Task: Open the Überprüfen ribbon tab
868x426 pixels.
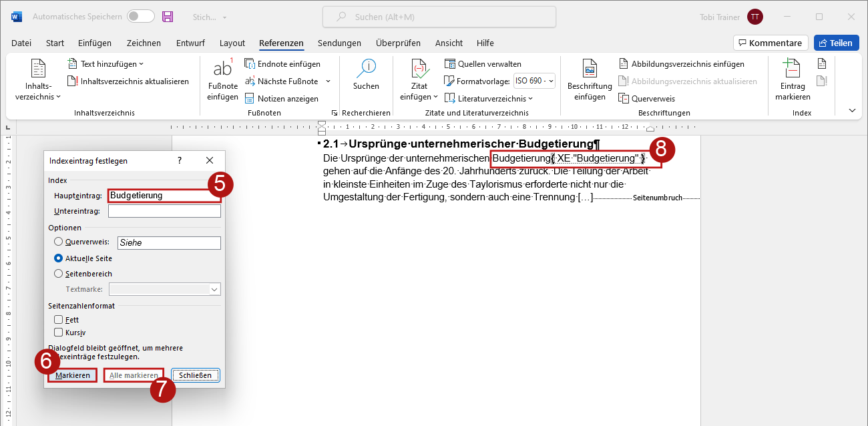Action: [x=398, y=43]
